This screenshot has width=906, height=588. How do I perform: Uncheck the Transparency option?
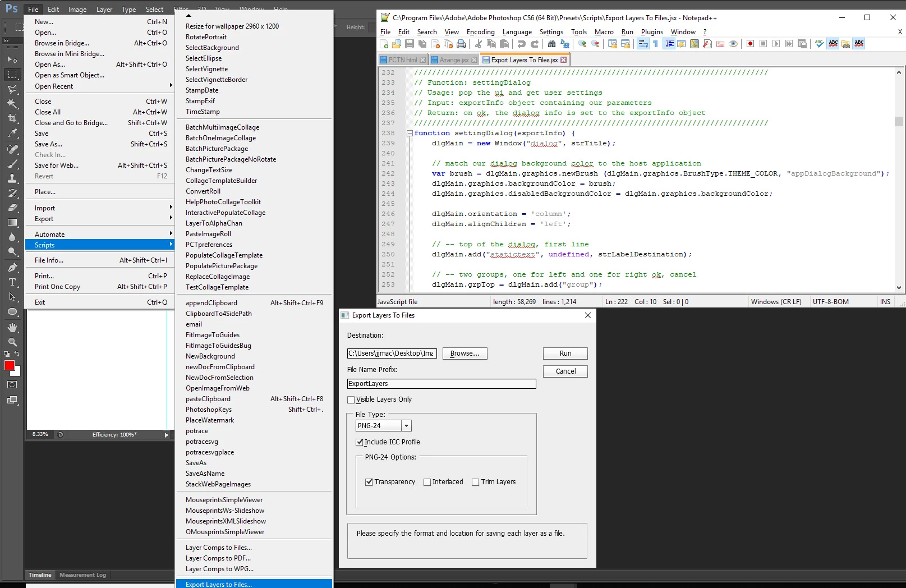pyautogui.click(x=369, y=482)
